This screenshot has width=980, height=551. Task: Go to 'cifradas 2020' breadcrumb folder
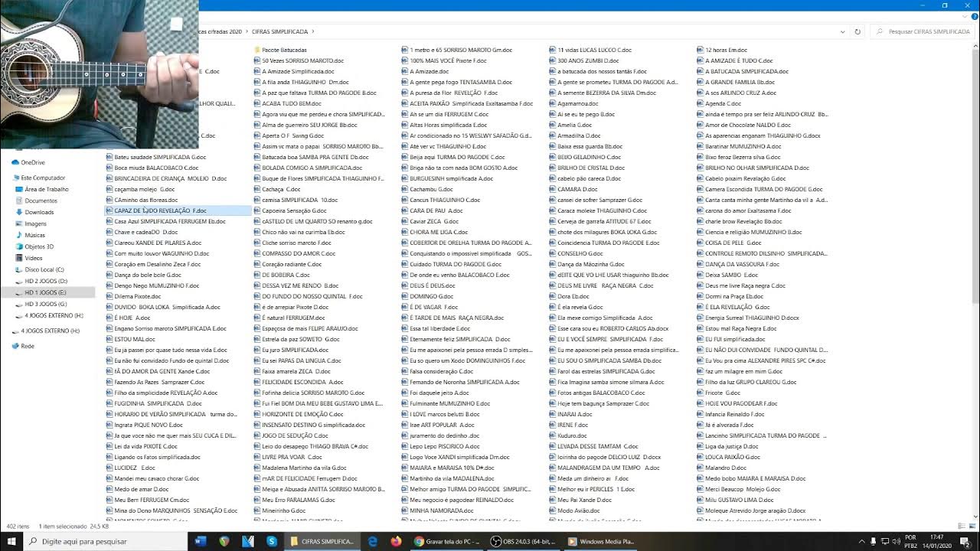tap(221, 32)
